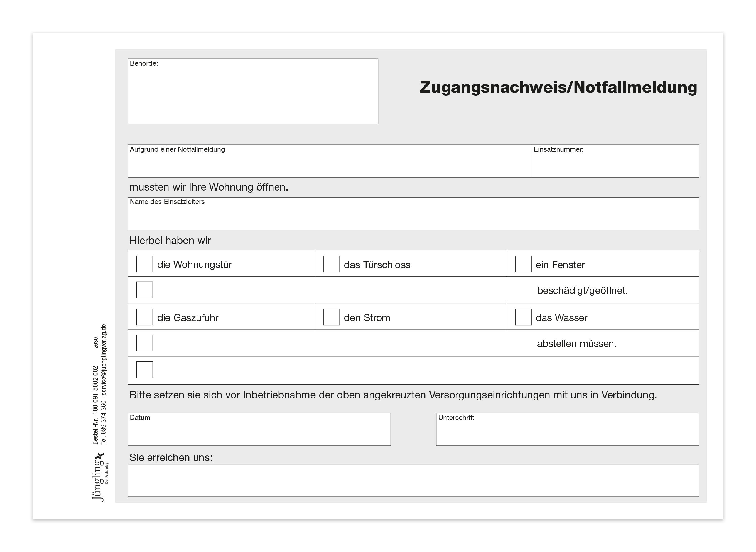Tick the 'die Gaszufuhr' checkbox
756x552 pixels.
[x=144, y=317]
